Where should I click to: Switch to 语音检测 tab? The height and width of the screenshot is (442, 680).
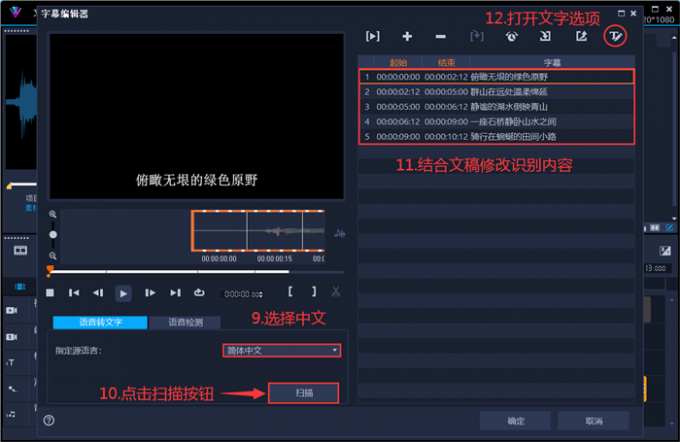point(185,322)
